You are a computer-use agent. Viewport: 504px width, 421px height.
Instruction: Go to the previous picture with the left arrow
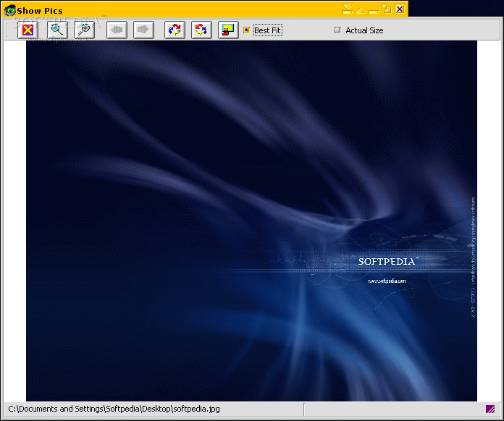click(x=117, y=30)
